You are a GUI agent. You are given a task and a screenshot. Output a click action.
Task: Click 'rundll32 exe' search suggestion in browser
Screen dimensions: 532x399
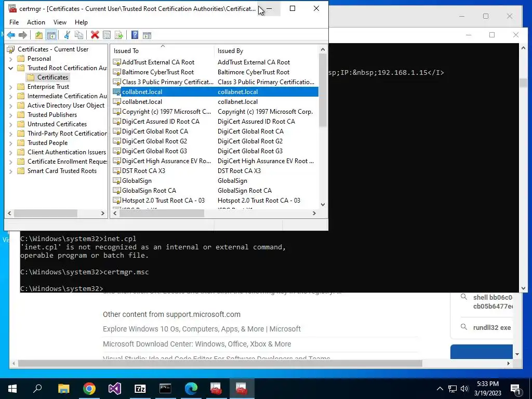point(491,327)
